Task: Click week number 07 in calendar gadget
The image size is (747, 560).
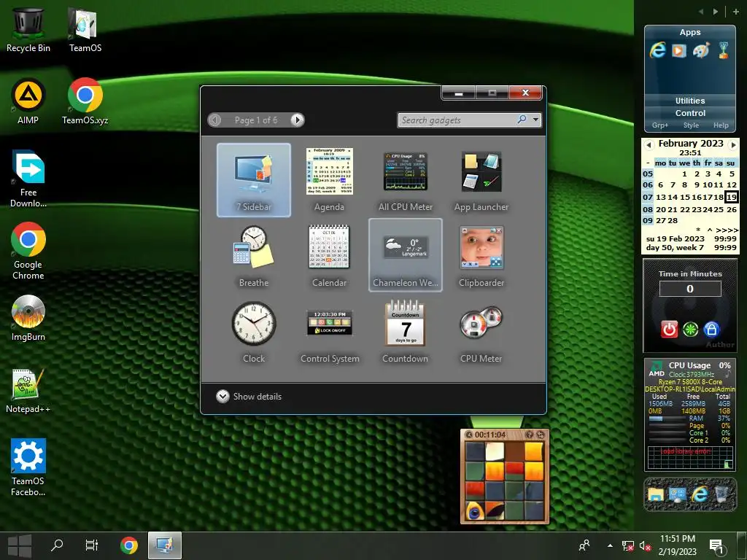Action: (648, 197)
